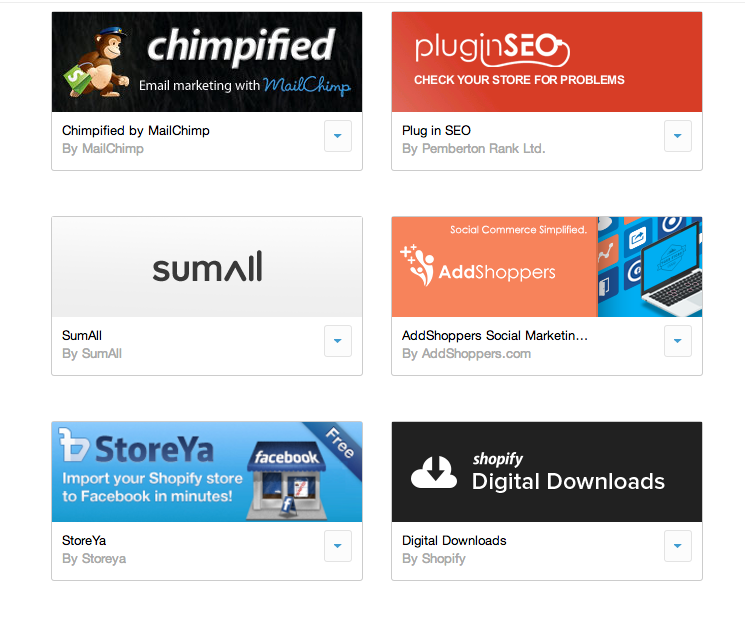Image resolution: width=745 pixels, height=617 pixels.
Task: Expand dropdown arrow for SumAll app
Action: (x=338, y=341)
